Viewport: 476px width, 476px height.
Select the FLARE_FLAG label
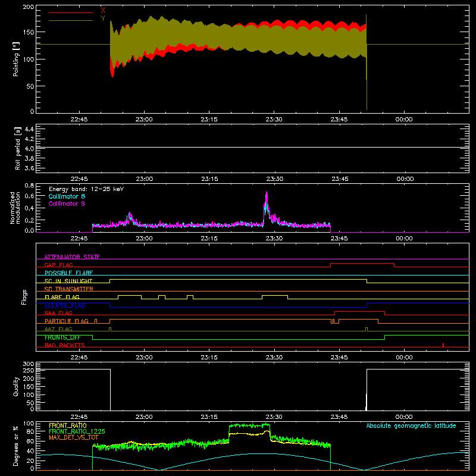pyautogui.click(x=62, y=297)
